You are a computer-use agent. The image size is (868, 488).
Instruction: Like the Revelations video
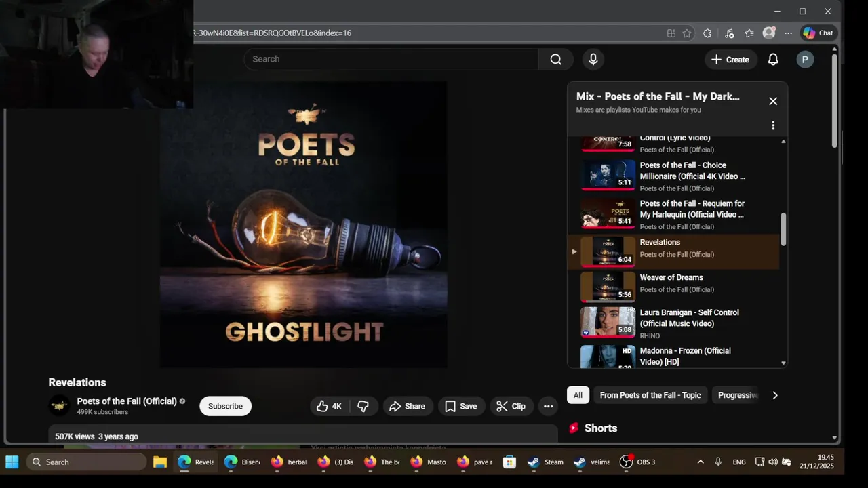point(330,406)
